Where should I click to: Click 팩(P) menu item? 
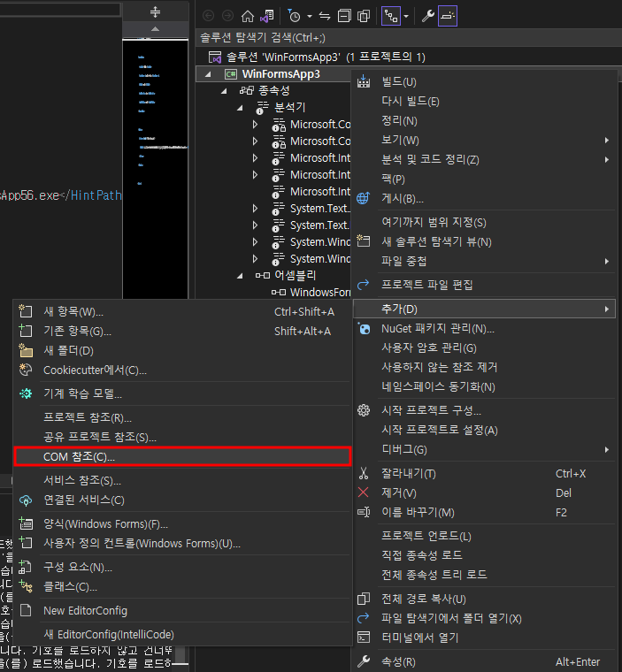[x=484, y=179]
